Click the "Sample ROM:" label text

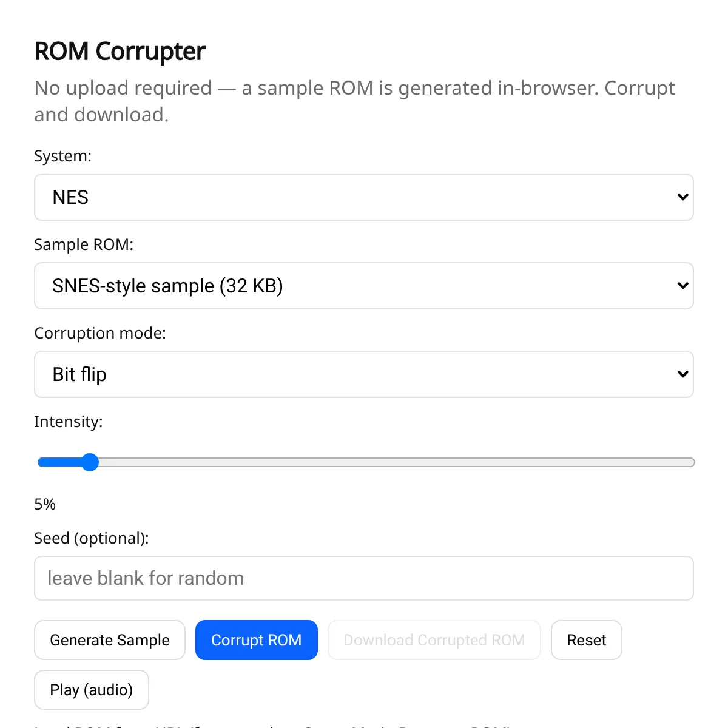(84, 244)
